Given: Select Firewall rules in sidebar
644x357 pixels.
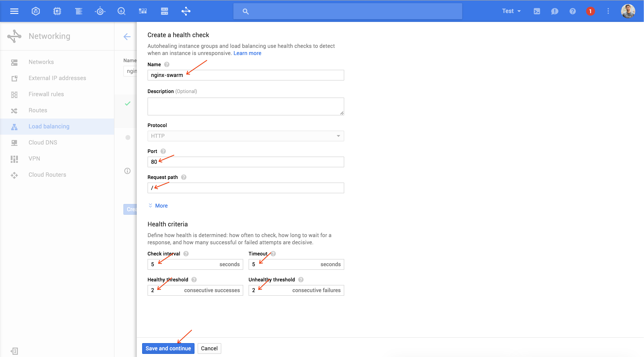Looking at the screenshot, I should point(57,94).
